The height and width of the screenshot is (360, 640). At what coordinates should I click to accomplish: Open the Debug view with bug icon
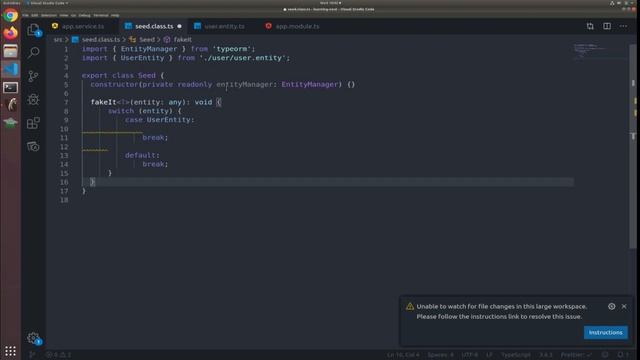pyautogui.click(x=33, y=99)
